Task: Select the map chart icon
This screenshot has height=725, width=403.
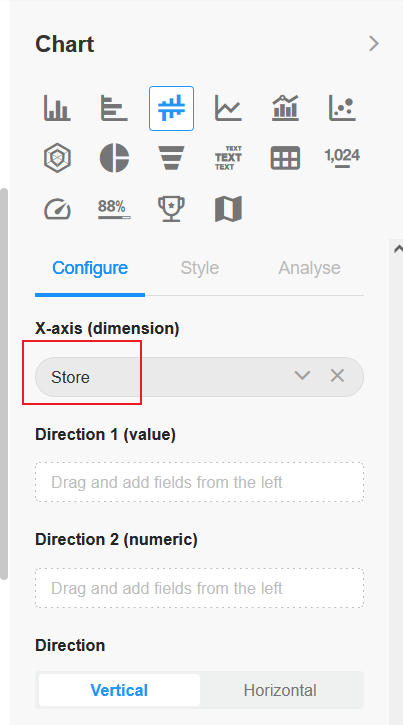Action: click(x=228, y=209)
